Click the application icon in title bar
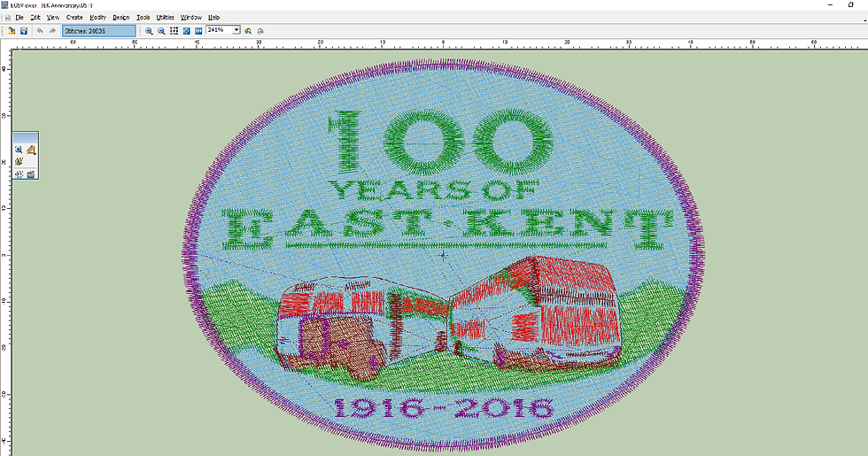Image resolution: width=868 pixels, height=456 pixels. point(5,5)
